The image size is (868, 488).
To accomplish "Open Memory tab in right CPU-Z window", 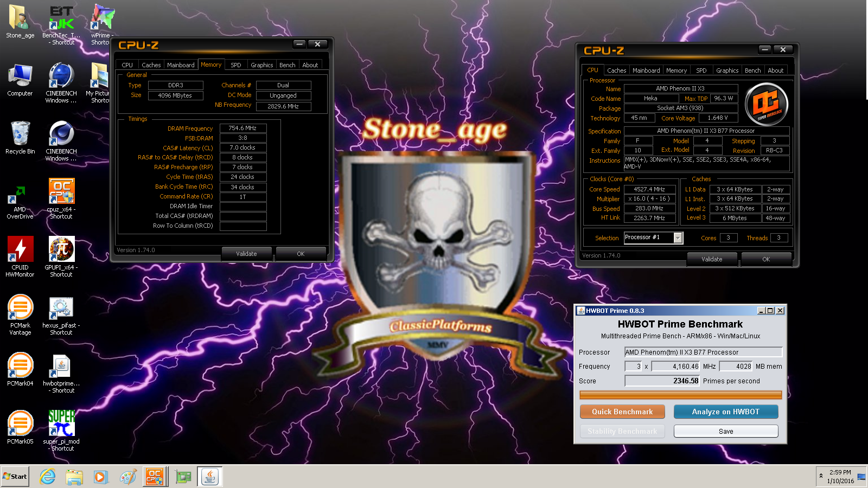I will coord(676,70).
